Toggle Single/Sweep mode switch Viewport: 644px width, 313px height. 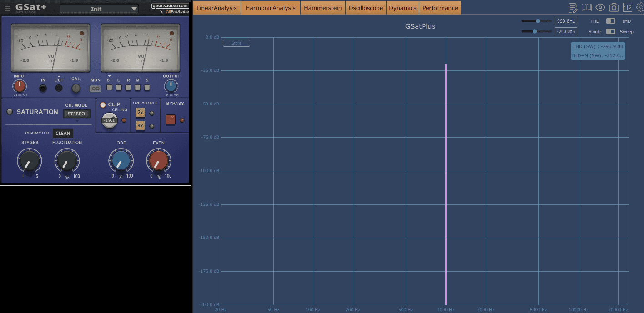(x=611, y=31)
